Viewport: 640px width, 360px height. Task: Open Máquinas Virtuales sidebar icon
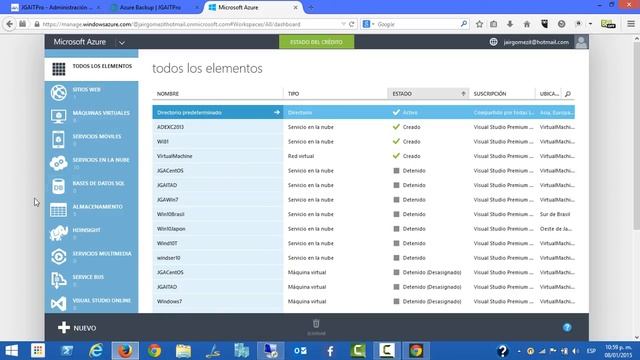[59, 116]
